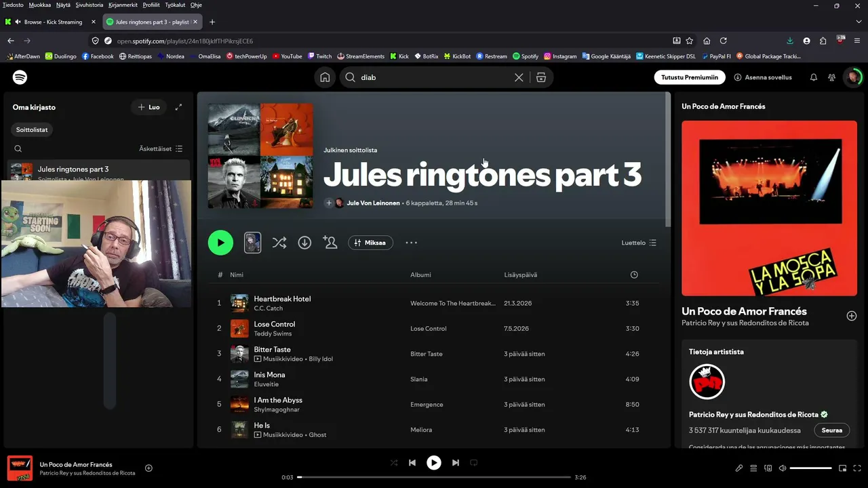Add Un Poco de Amor Francés to library from side panel
Viewport: 868px width, 488px height.
pos(852,316)
